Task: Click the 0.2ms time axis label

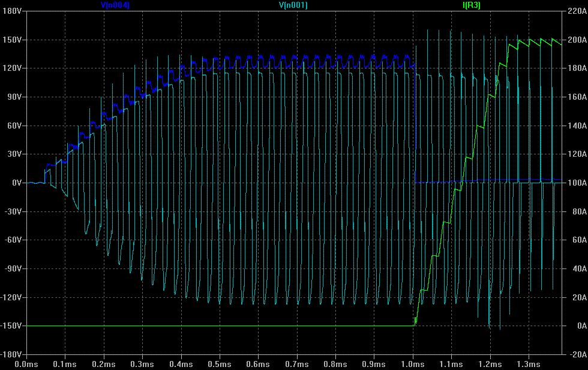Action: pos(104,365)
